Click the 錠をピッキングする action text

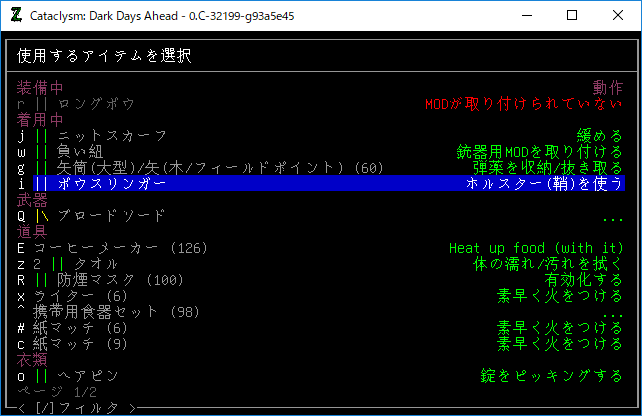pos(551,375)
